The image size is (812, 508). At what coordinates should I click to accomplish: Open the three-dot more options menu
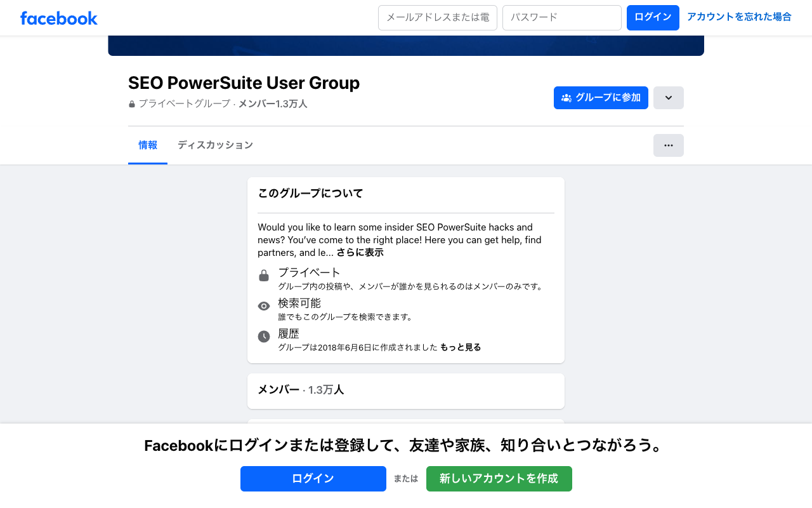click(x=668, y=145)
